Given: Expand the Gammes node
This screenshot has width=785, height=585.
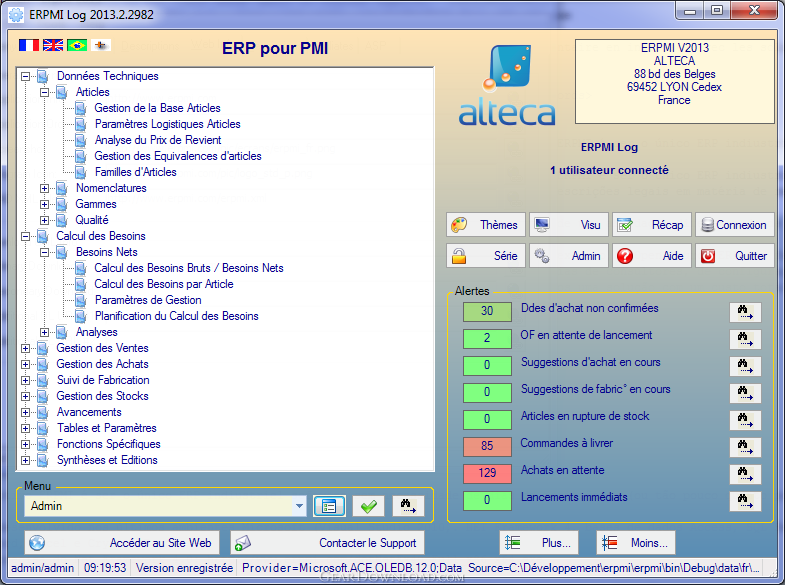Looking at the screenshot, I should [45, 205].
